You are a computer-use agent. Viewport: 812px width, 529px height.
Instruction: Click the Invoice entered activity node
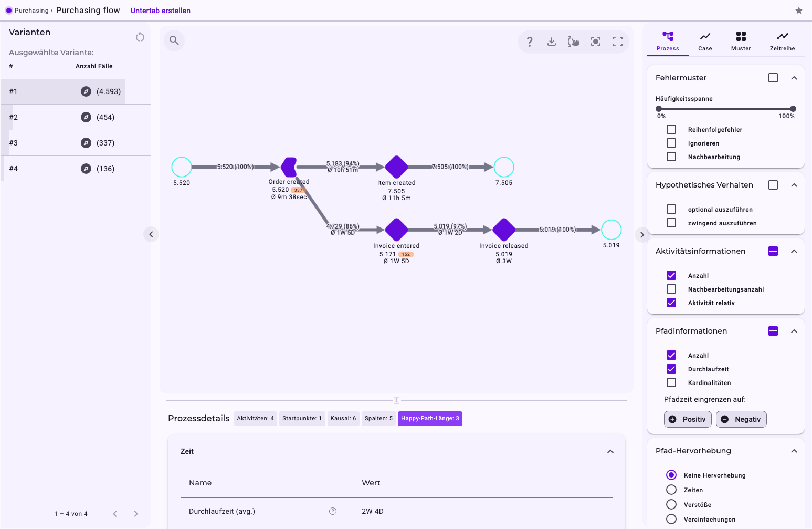(396, 230)
